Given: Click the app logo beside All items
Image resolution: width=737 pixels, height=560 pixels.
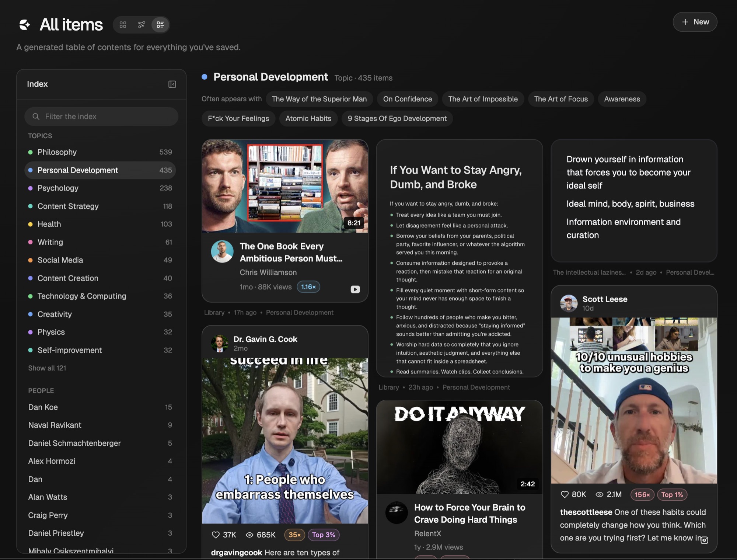Looking at the screenshot, I should [25, 25].
